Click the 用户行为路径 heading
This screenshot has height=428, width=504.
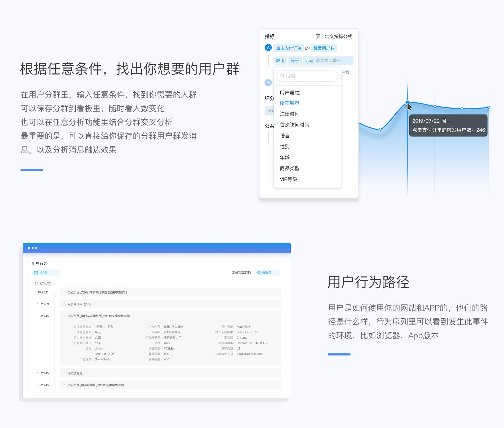click(368, 282)
